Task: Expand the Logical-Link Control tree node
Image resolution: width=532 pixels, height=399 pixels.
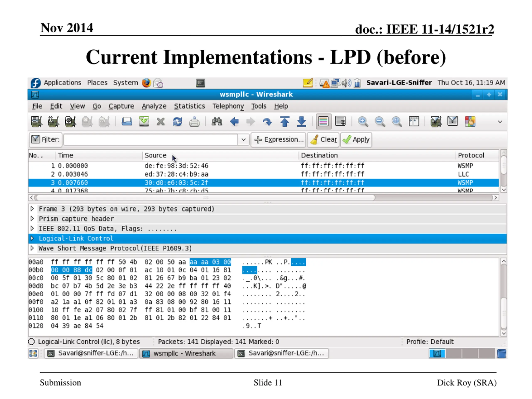Action: coord(32,238)
